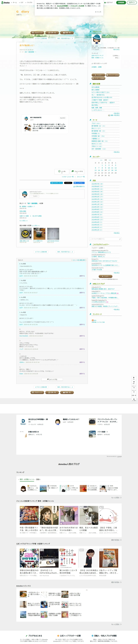Open theme 中学受験（娘）( 76 )
This screenshot has width=138, height=644.
[x=98, y=136]
